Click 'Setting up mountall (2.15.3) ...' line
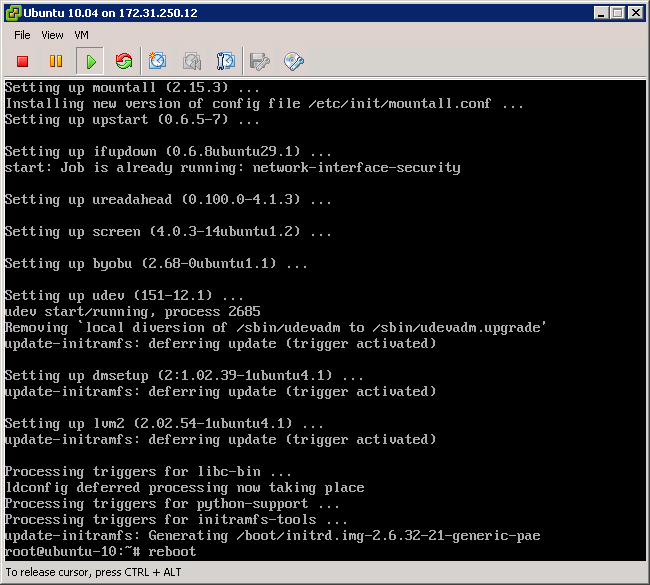This screenshot has width=650, height=585. (x=132, y=87)
